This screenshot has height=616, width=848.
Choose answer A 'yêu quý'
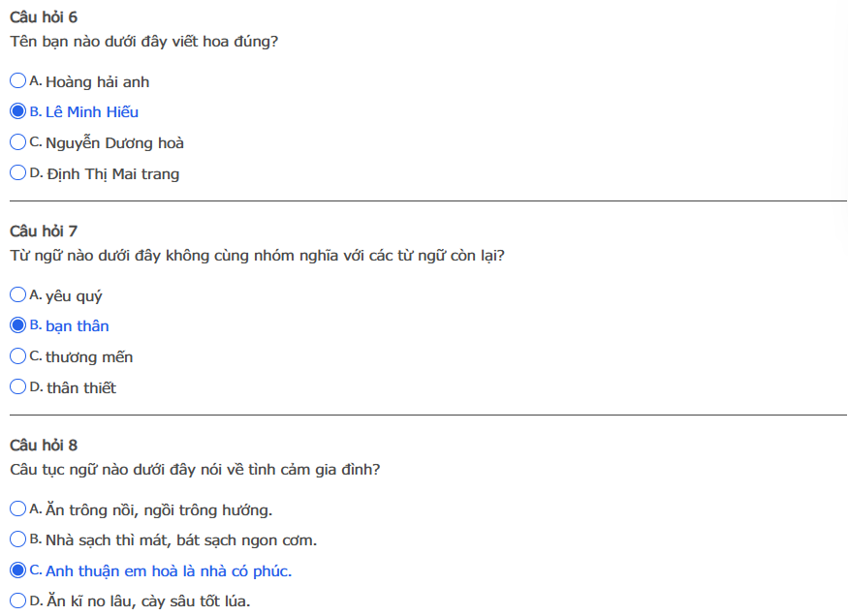17,295
